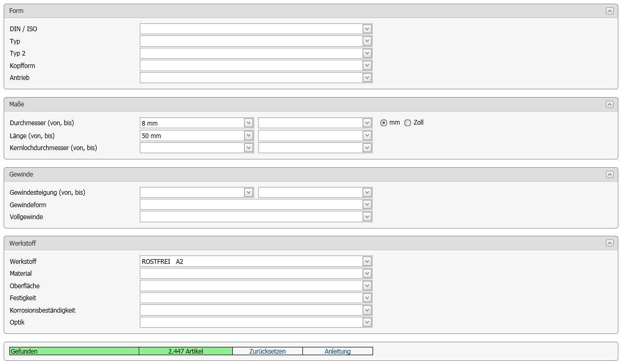622x364 pixels.
Task: Collapse the Gewinde section using its arrow icon
Action: click(x=610, y=174)
